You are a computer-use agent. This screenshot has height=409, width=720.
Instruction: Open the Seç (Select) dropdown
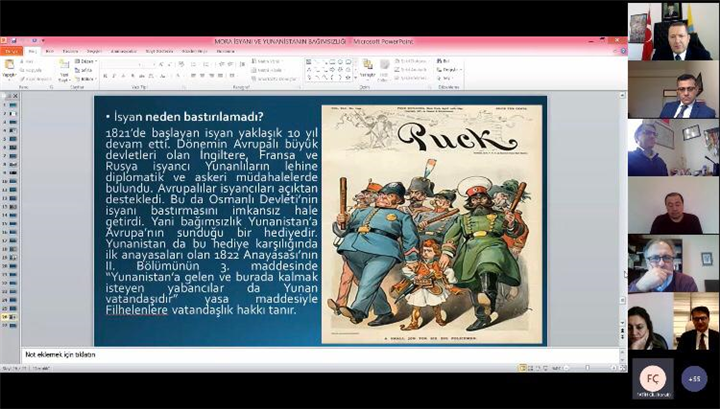tap(445, 78)
